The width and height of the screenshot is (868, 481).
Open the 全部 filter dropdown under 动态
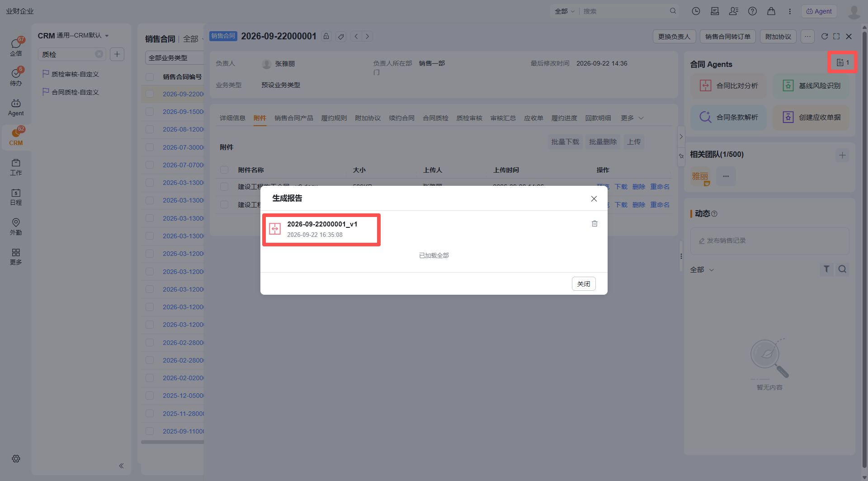coord(702,269)
